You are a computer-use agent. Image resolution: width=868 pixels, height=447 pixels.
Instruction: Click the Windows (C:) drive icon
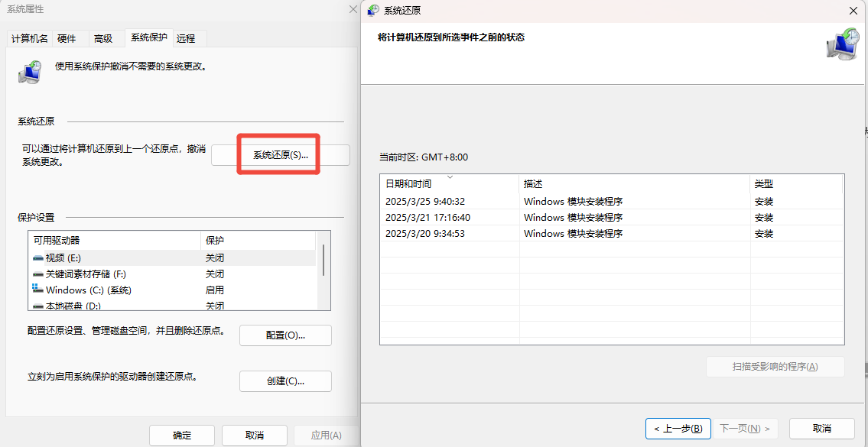(x=37, y=289)
